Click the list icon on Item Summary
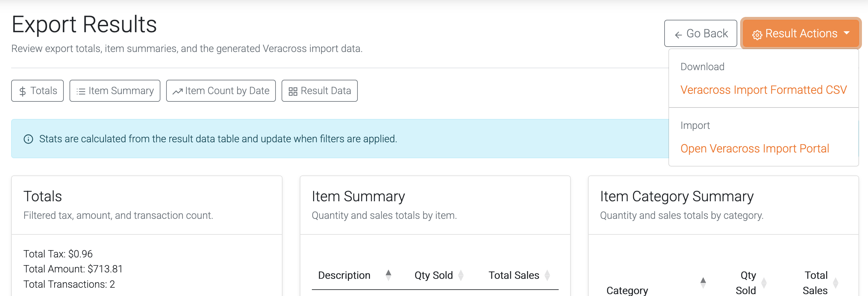Viewport: 868px width, 296px height. coord(81,91)
